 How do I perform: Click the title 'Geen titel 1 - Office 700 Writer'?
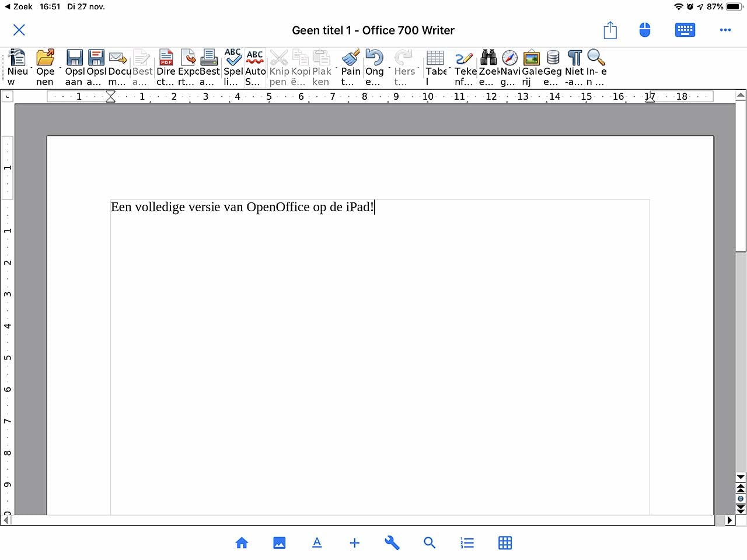(373, 30)
